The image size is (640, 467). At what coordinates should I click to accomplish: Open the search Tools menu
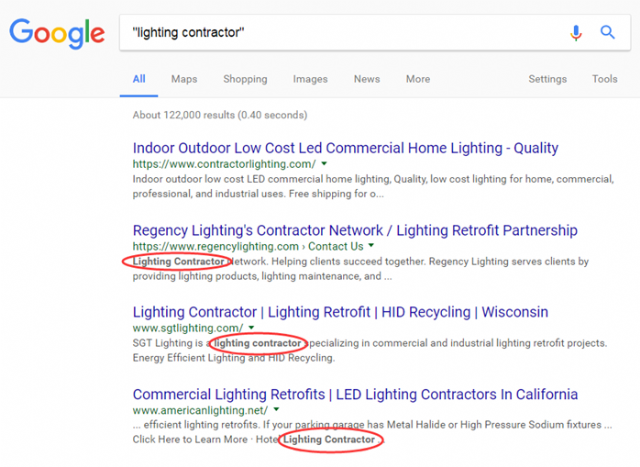pos(604,79)
